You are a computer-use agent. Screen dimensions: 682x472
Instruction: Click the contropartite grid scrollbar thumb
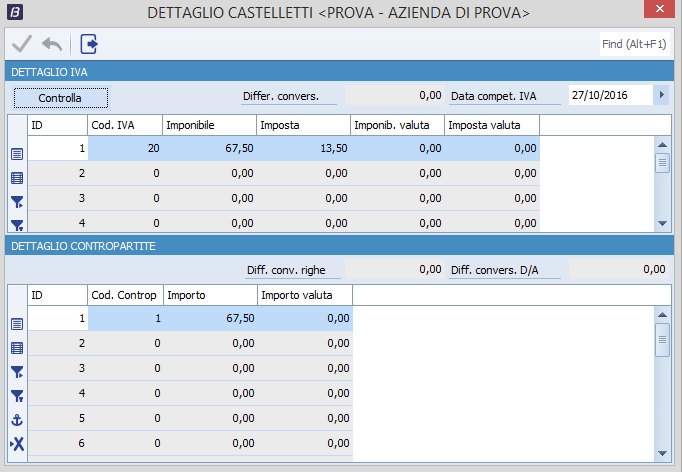point(662,340)
